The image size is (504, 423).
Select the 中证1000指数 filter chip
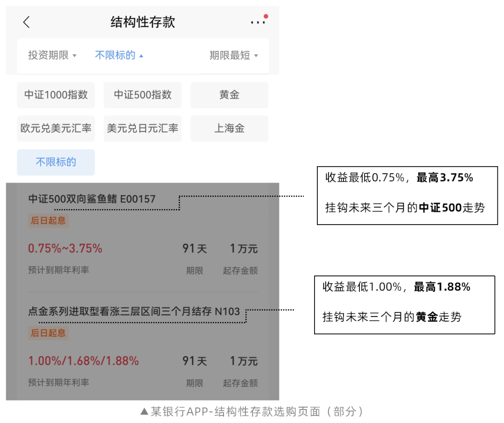pos(56,95)
